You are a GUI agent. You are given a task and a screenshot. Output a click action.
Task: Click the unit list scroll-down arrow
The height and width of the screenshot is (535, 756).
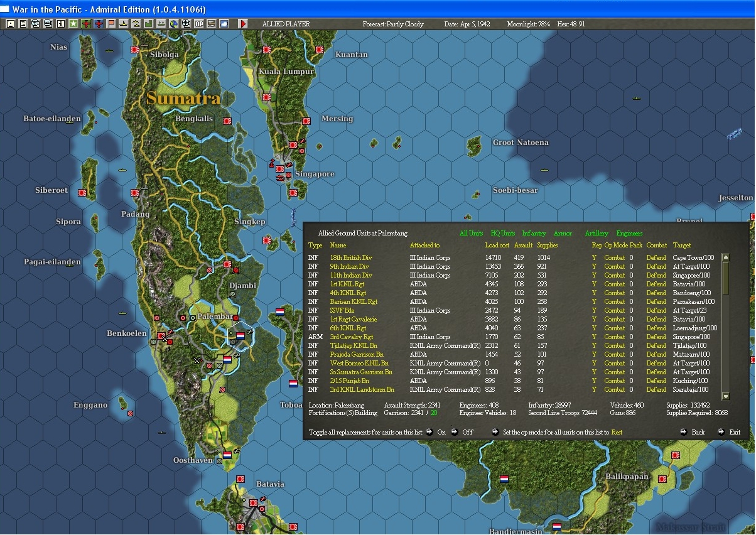click(726, 396)
